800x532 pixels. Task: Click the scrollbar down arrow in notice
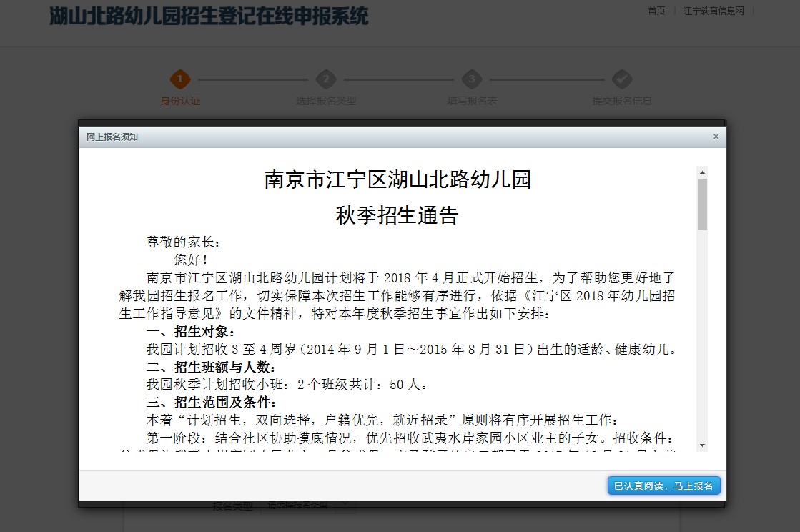703,445
